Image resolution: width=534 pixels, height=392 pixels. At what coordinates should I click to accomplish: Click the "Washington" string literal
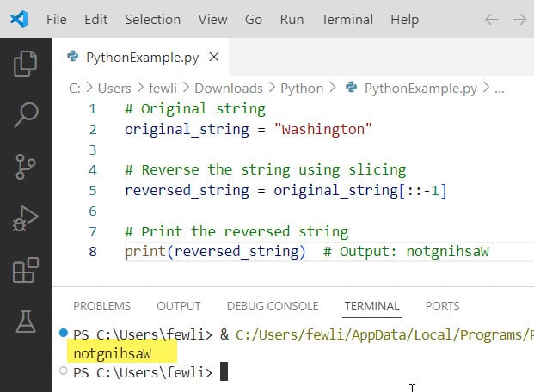point(323,130)
